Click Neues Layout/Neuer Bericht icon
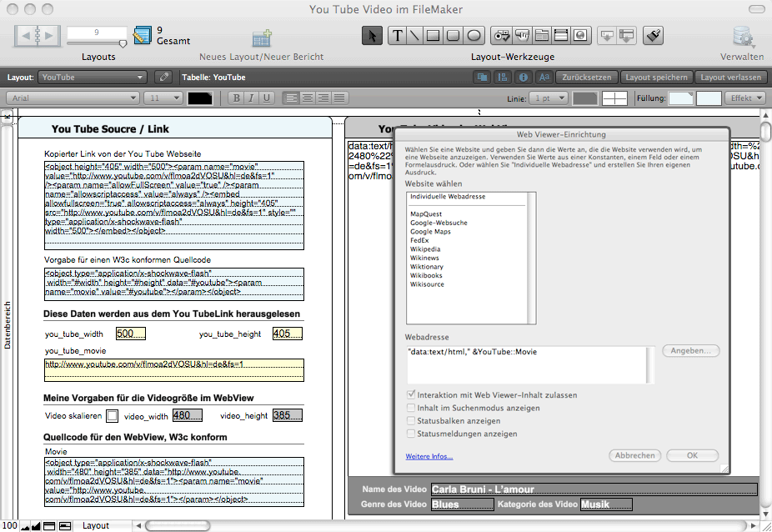772x532 pixels. [x=262, y=38]
